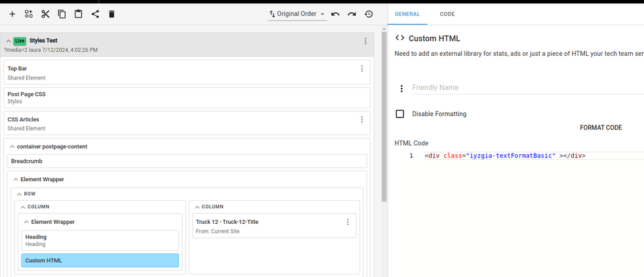Switch to the CODE tab
Screen dimensions: 644x277
coord(447,14)
